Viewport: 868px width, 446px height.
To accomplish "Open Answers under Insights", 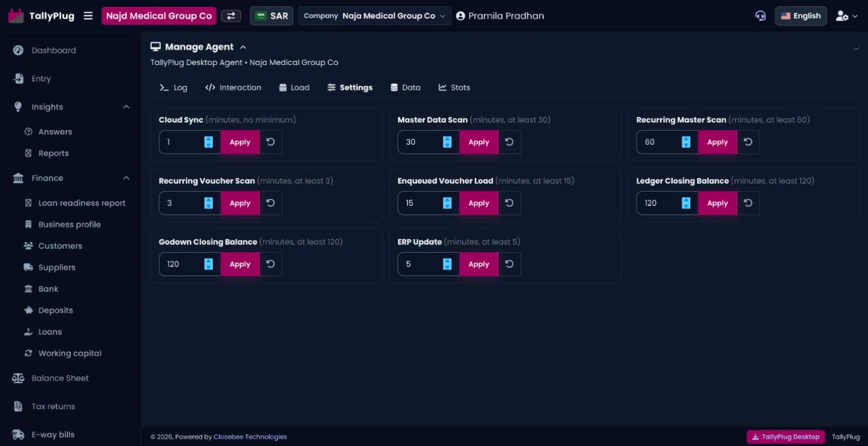I will [55, 131].
